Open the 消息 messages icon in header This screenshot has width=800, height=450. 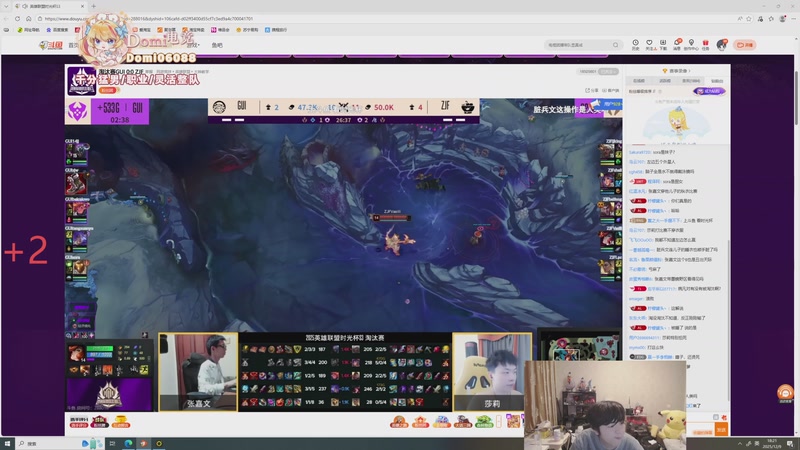(677, 45)
